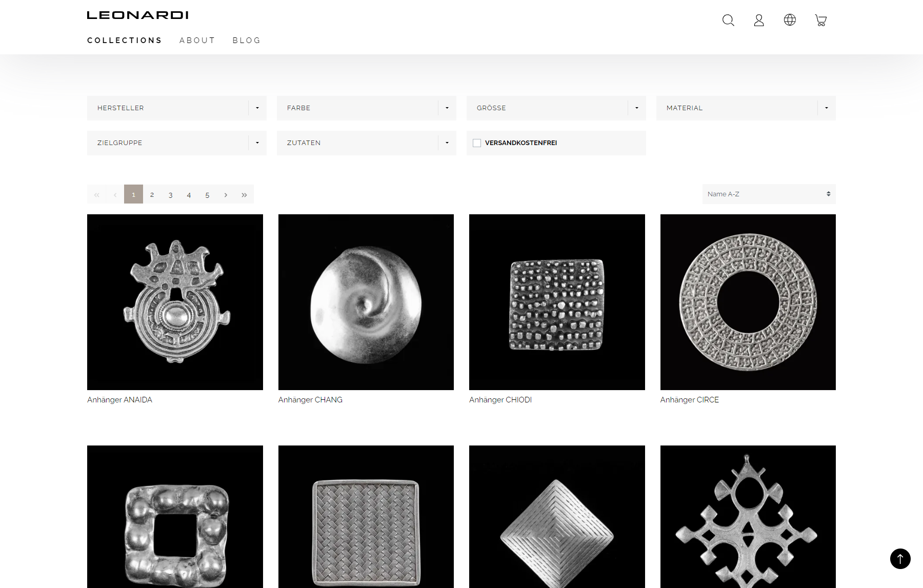This screenshot has height=588, width=923.
Task: Click the woven square pendant image
Action: tap(366, 517)
